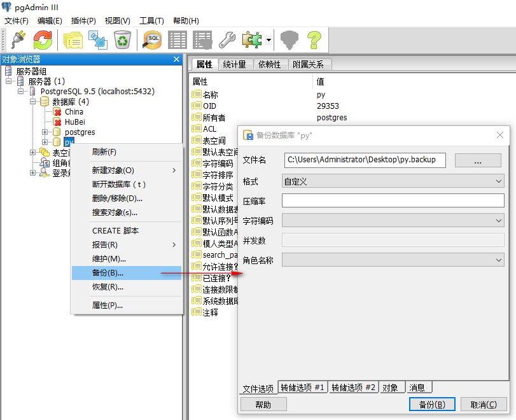Choose 属性(P)... menu entry

coord(127,305)
